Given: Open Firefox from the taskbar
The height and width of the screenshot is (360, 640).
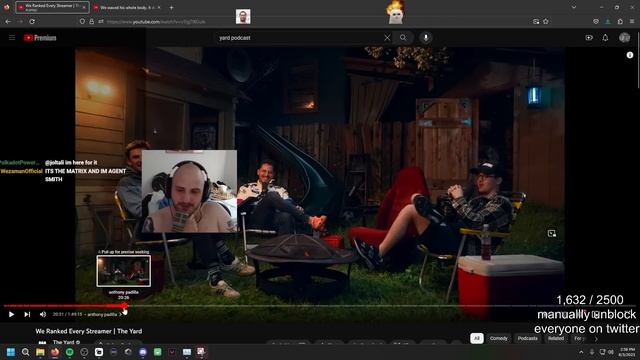Looking at the screenshot, I should pyautogui.click(x=55, y=352).
